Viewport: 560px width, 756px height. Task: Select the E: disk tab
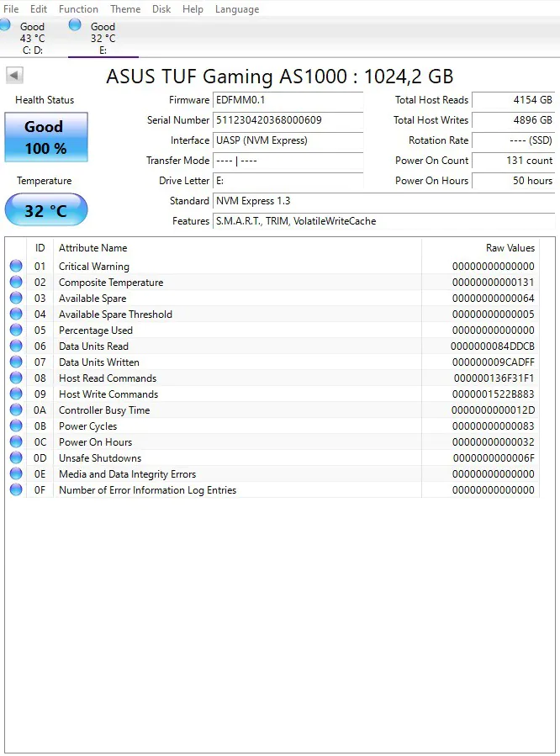[103, 38]
